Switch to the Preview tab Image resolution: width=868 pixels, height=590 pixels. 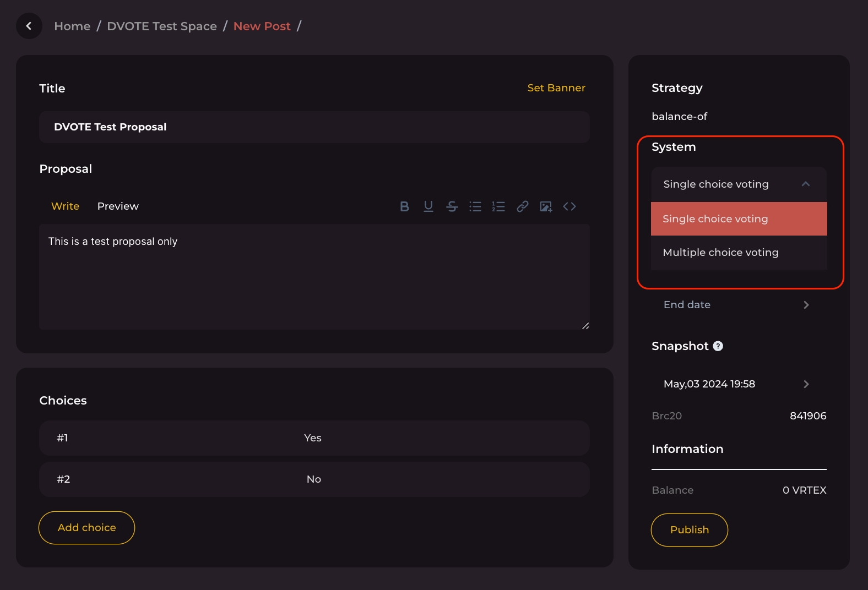pyautogui.click(x=118, y=206)
